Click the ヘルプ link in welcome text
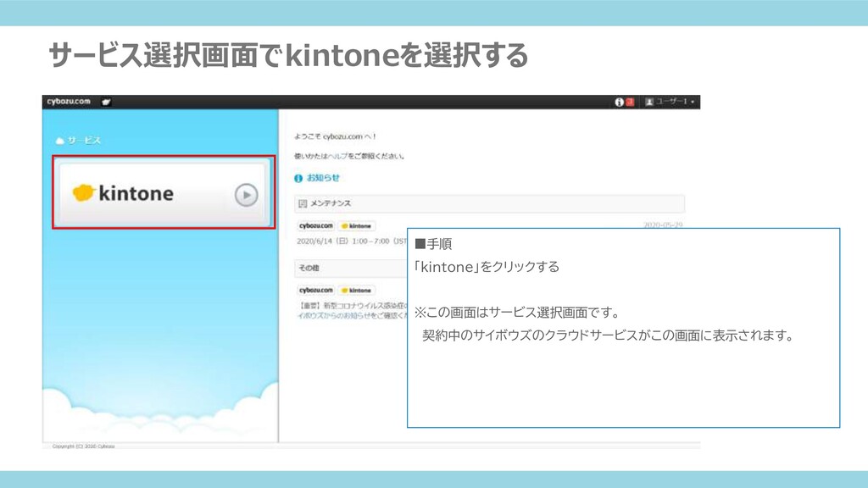868x488 pixels. (x=337, y=156)
